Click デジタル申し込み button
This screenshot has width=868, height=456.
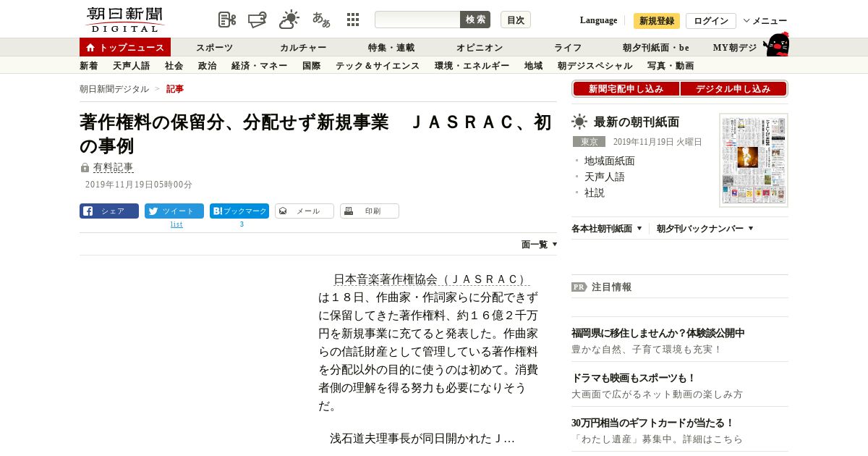(x=733, y=89)
